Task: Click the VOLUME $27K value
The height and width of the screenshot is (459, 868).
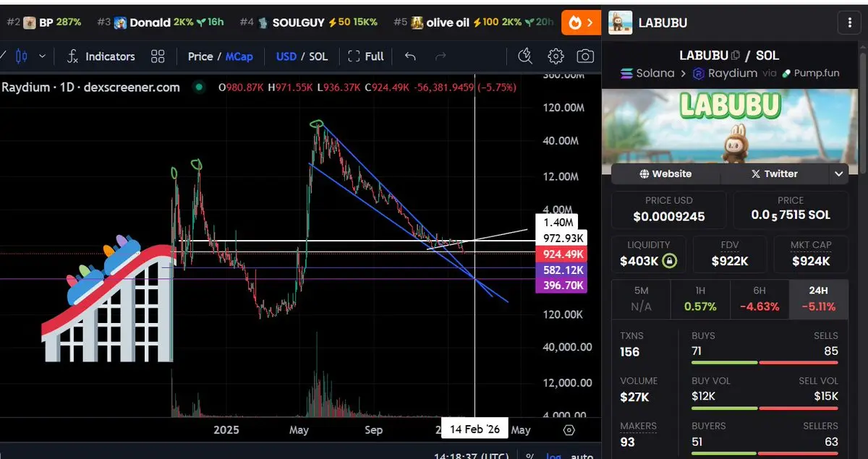Action: coord(634,397)
